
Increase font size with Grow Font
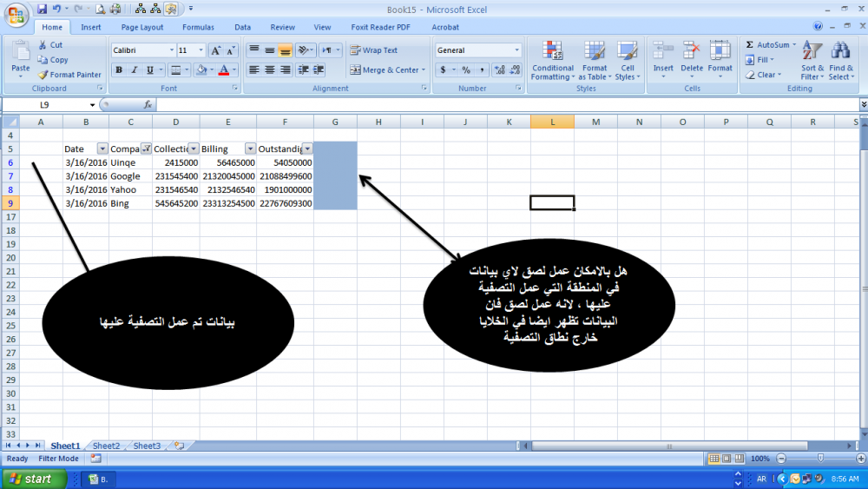[215, 50]
